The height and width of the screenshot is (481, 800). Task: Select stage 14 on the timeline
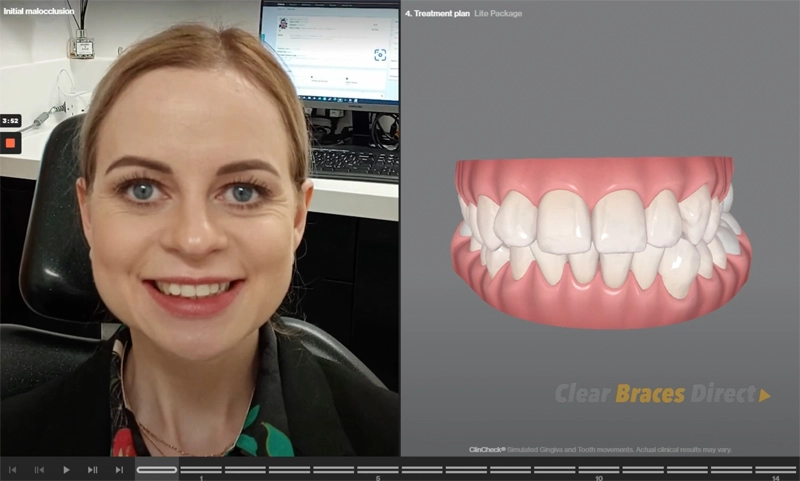(x=775, y=469)
